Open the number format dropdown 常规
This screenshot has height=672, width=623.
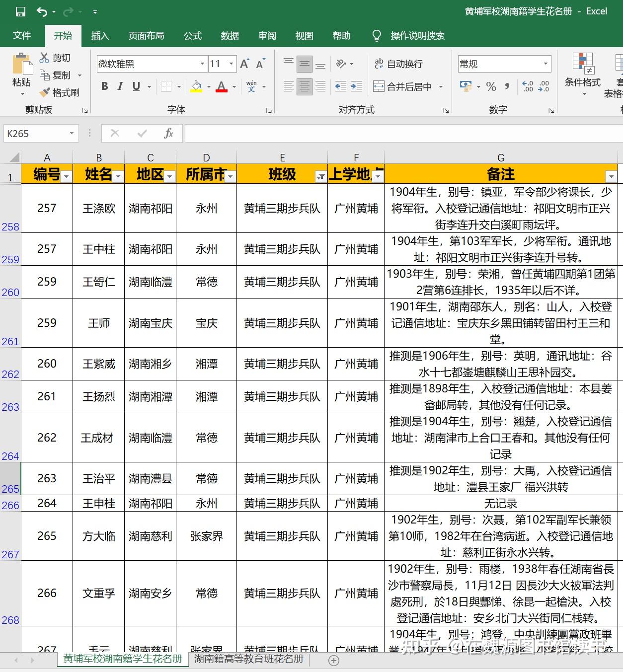pos(546,64)
